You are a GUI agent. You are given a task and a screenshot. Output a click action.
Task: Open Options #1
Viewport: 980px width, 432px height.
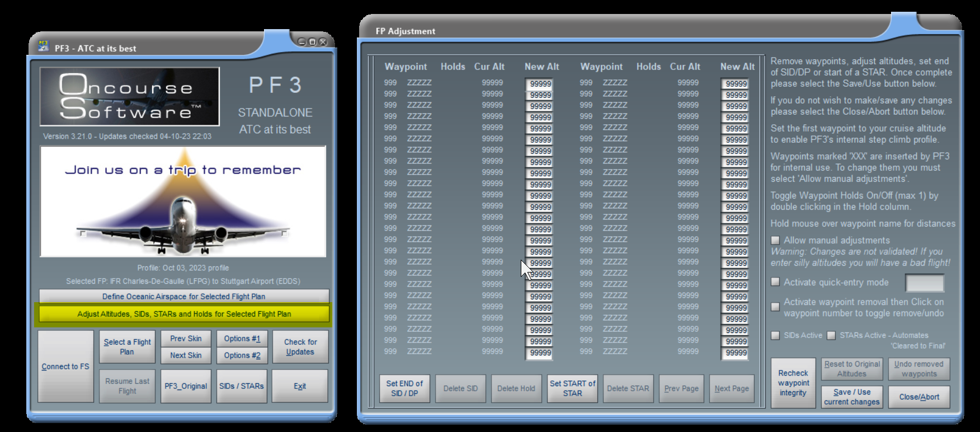pyautogui.click(x=242, y=339)
